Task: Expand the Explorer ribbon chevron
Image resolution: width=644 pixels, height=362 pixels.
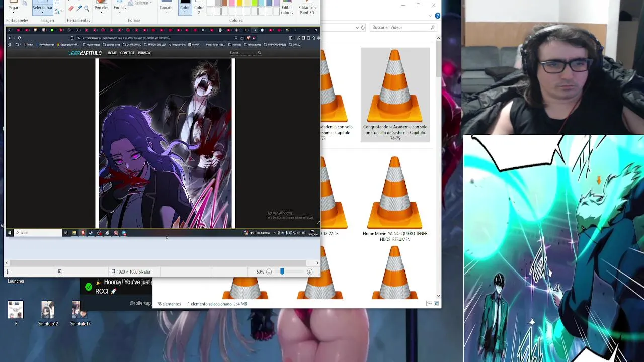Action: pos(431,16)
